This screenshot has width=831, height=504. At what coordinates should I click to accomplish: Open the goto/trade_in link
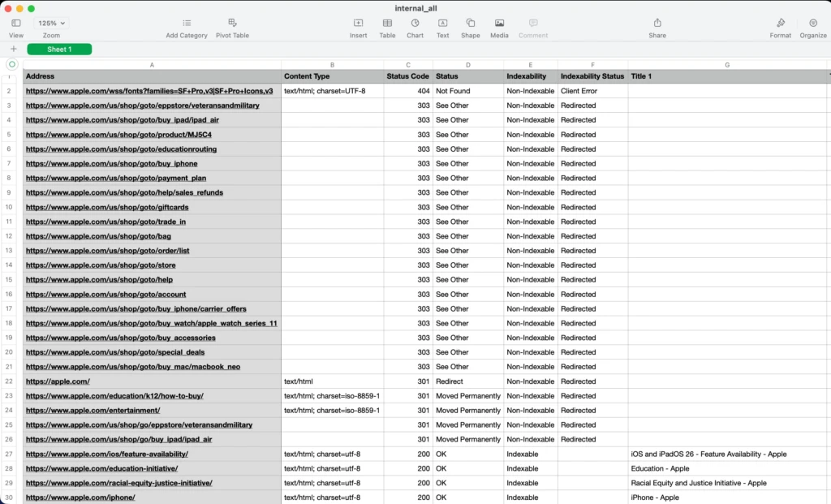(x=106, y=222)
